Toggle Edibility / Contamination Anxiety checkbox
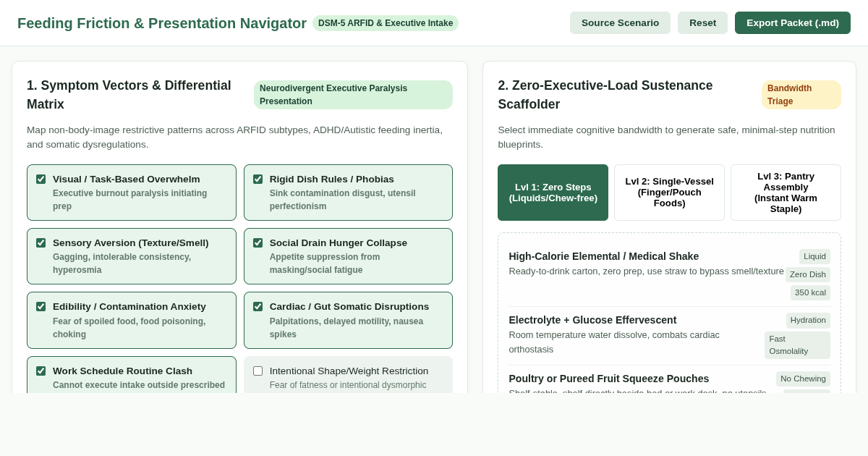Image resolution: width=868 pixels, height=456 pixels. [x=41, y=306]
